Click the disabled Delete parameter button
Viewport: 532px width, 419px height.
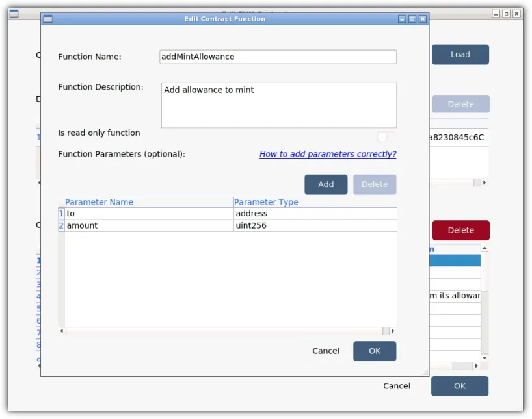point(374,184)
